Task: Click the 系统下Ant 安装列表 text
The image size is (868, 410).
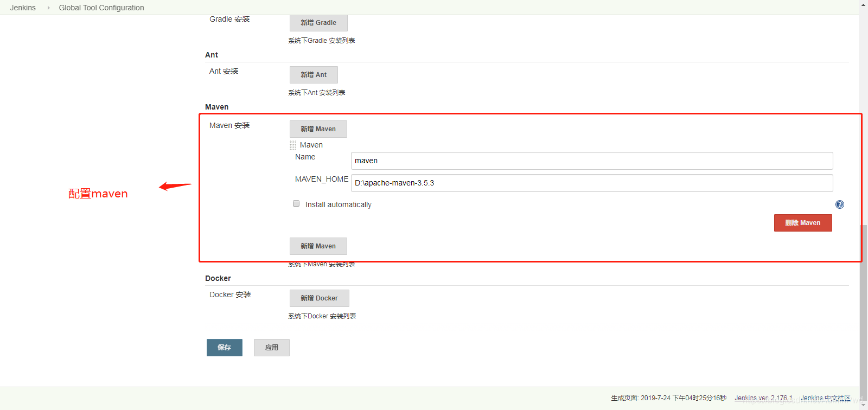Action: (317, 93)
